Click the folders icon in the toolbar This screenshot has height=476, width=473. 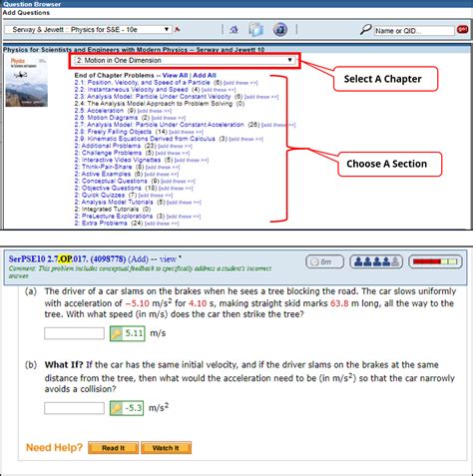[x=255, y=29]
